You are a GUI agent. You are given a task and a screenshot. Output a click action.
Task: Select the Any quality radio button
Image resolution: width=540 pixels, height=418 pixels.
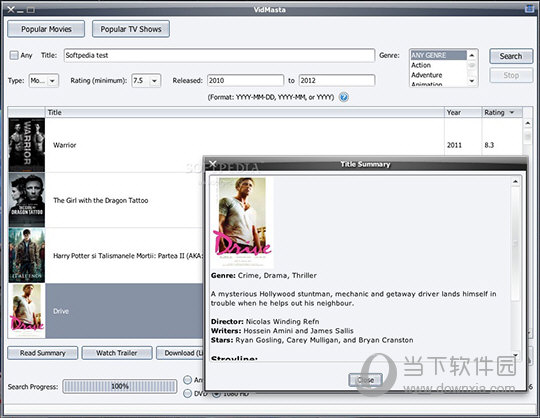[188, 380]
